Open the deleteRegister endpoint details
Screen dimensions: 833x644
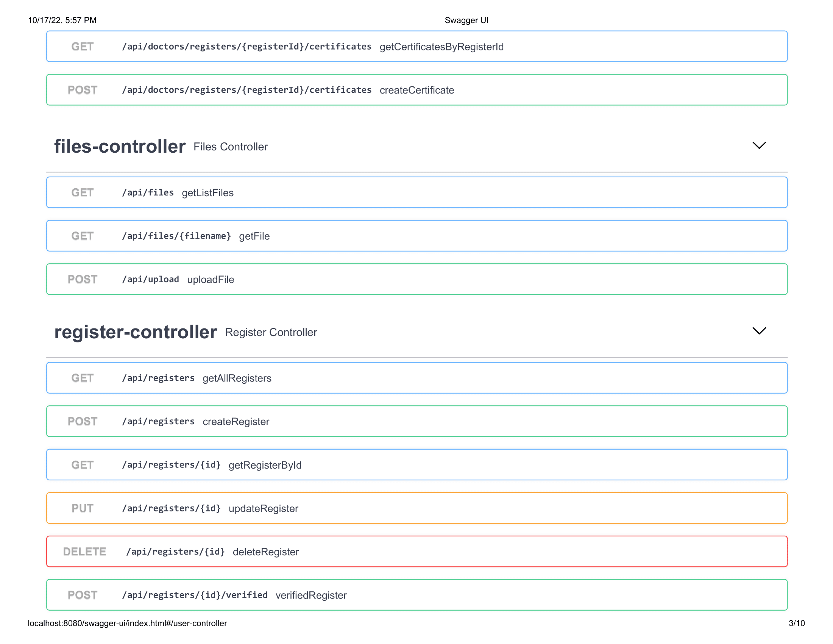[420, 552]
